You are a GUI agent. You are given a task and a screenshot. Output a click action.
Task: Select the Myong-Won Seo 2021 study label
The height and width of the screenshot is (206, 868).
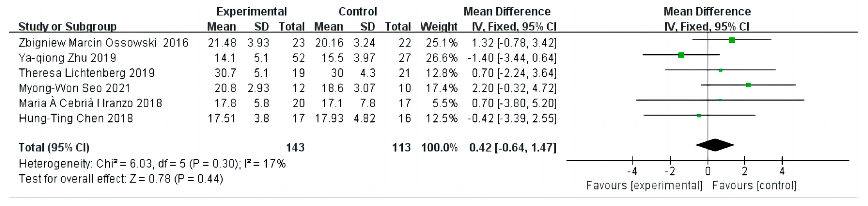[x=74, y=88]
